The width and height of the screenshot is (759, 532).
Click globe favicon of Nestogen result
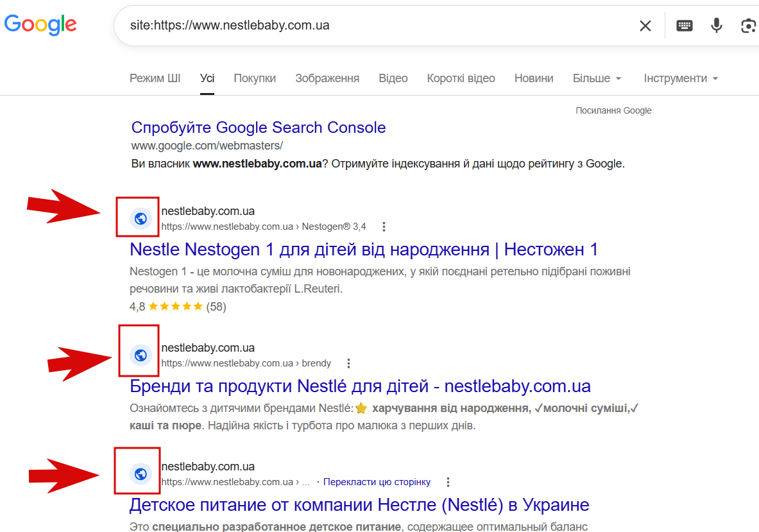pos(141,219)
